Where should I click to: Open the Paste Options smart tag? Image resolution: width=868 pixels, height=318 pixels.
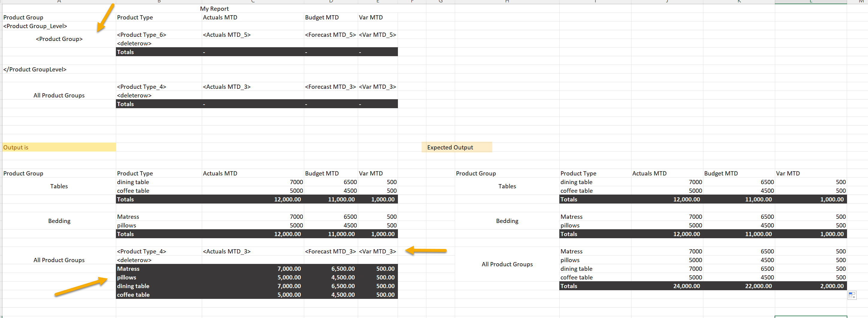852,296
